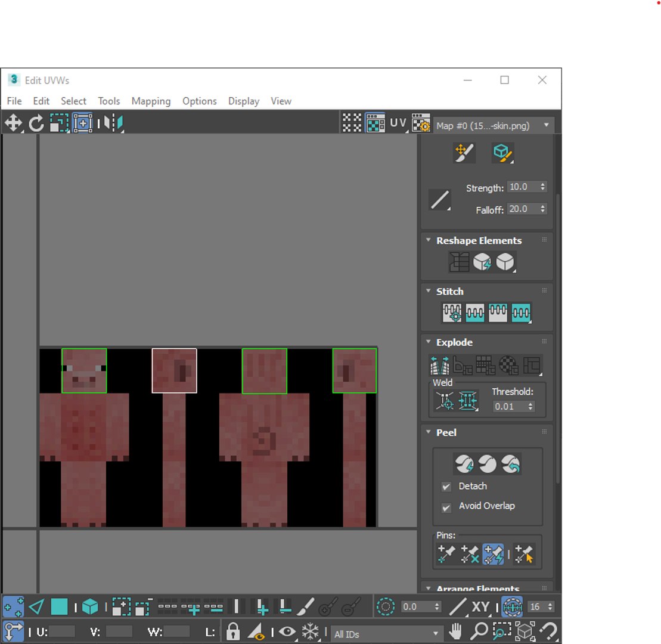
Task: Click the Strength spinner arrows
Action: point(542,187)
